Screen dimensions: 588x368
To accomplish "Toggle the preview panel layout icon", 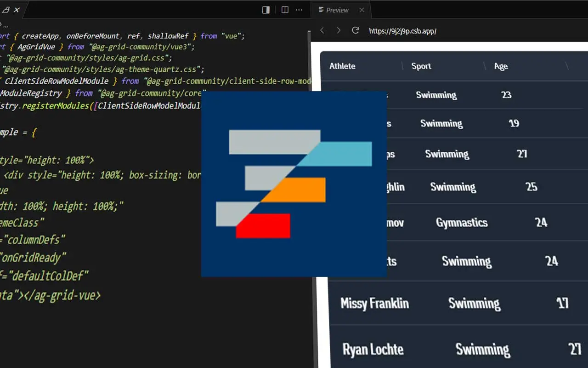I will point(266,10).
